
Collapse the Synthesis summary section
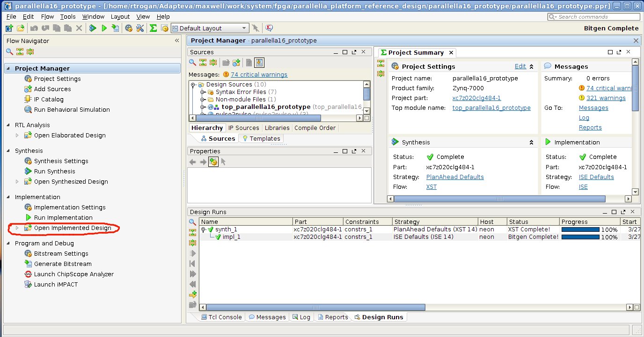pos(531,142)
